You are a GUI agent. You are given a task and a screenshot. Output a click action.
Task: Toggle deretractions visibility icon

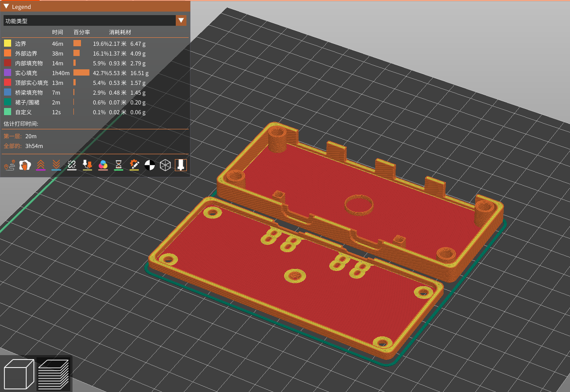tap(56, 165)
